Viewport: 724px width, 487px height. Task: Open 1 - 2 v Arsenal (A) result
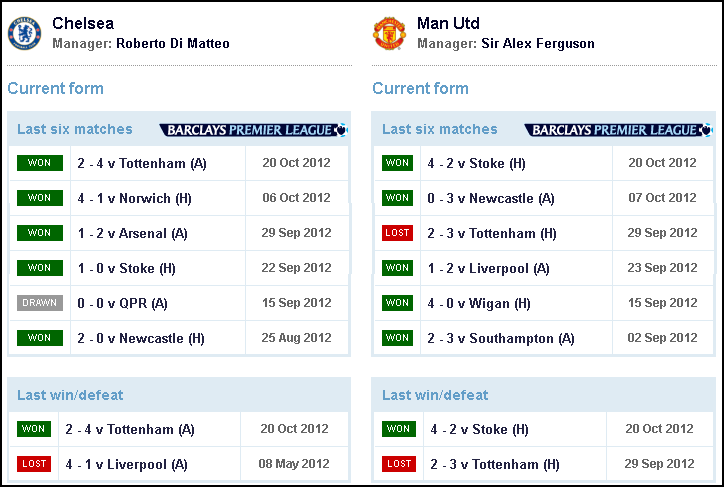(132, 234)
